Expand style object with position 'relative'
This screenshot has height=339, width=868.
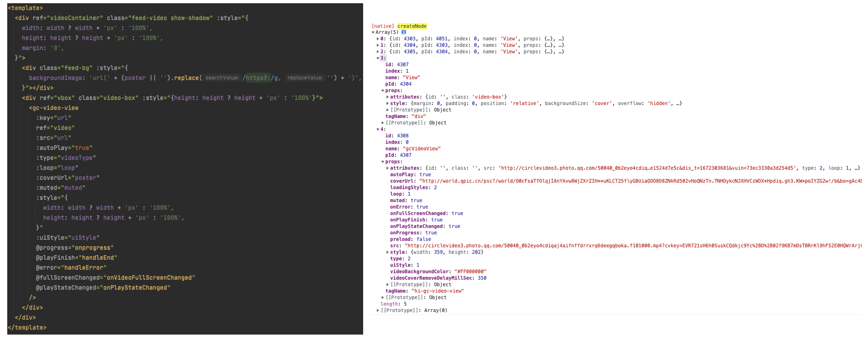(x=387, y=103)
